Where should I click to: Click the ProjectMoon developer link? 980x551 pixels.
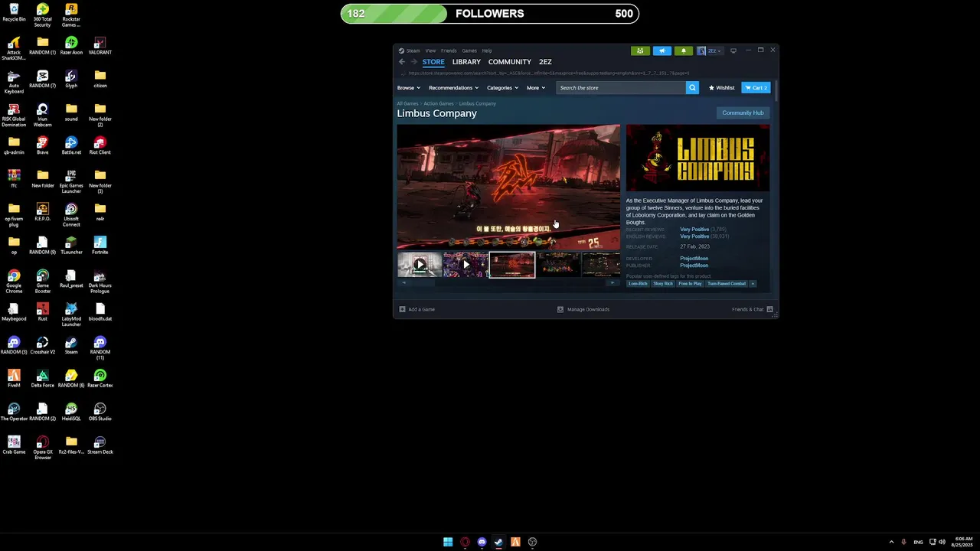tap(694, 259)
